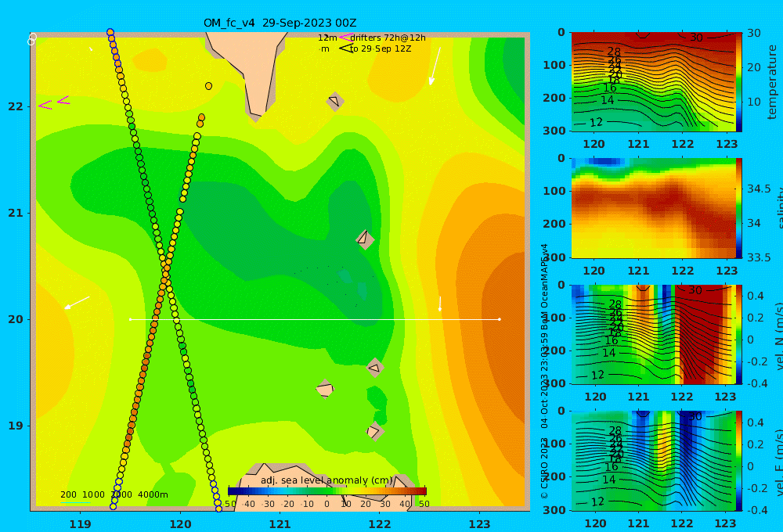This screenshot has height=532, width=783.
Task: Click the "200 1000 2000 4000m" depth legend
Action: (114, 494)
